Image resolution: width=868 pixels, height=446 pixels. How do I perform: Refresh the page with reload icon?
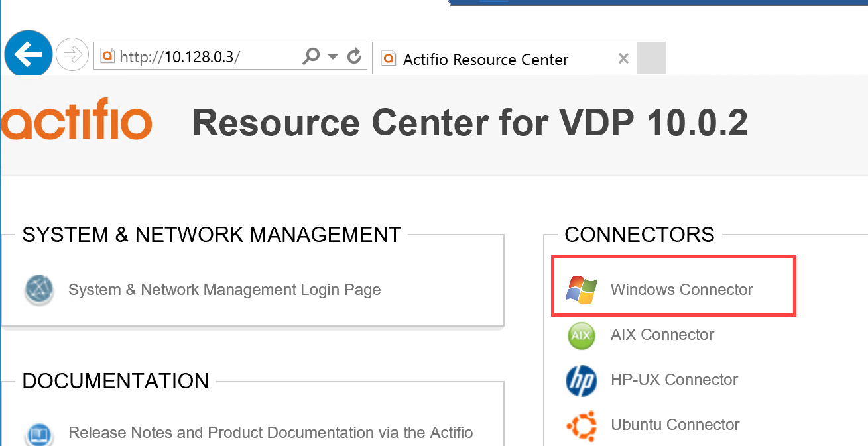click(x=355, y=56)
